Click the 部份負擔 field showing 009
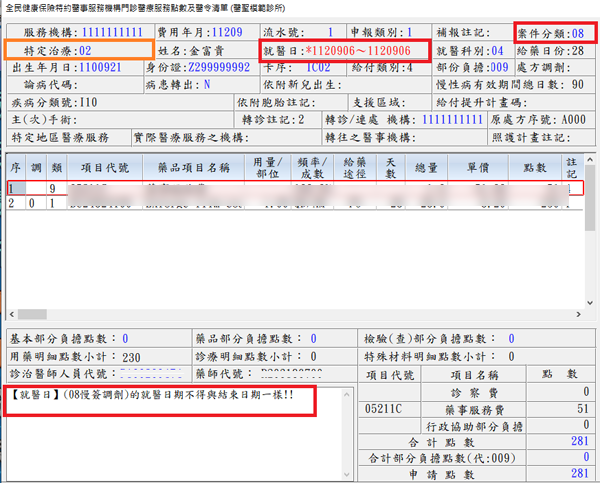Image resolution: width=600 pixels, height=483 pixels. pyautogui.click(x=495, y=67)
